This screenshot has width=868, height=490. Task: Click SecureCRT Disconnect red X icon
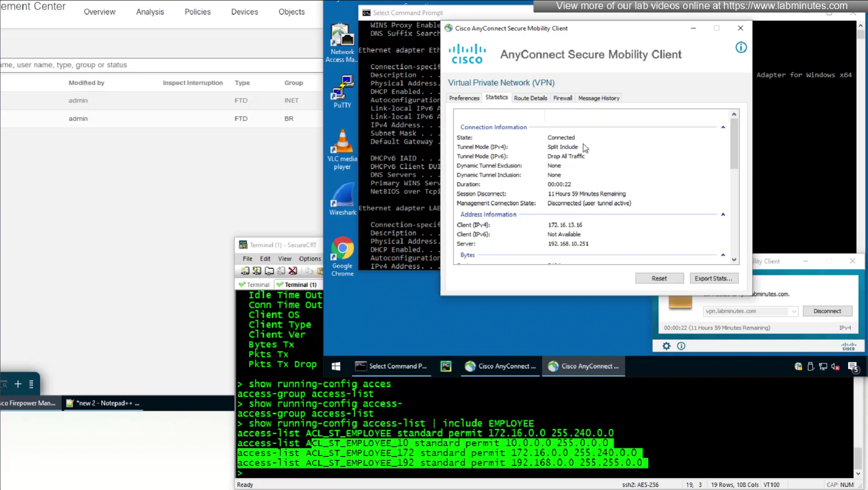(293, 271)
